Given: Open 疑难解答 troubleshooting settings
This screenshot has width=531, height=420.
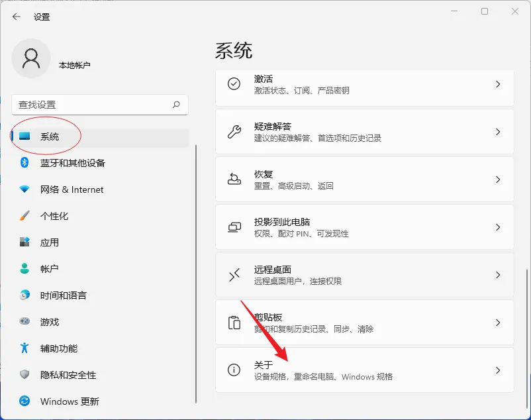Looking at the screenshot, I should tap(364, 132).
